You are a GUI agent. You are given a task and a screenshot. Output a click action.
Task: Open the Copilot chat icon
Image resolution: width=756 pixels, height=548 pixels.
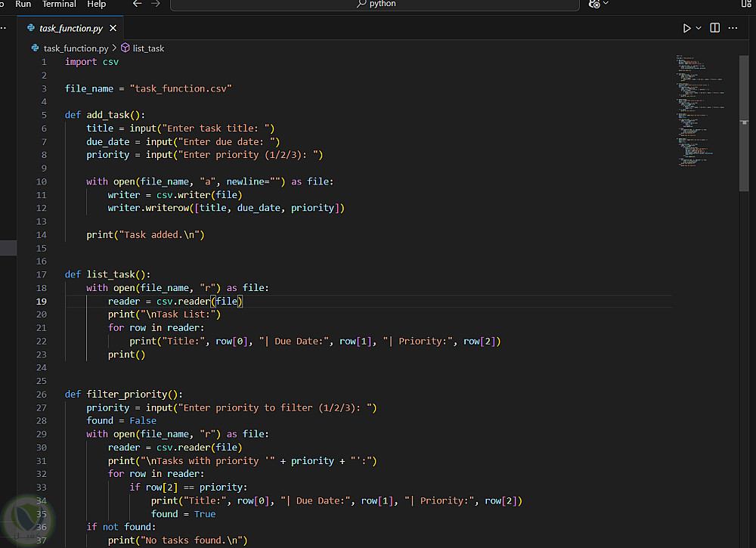click(x=594, y=4)
